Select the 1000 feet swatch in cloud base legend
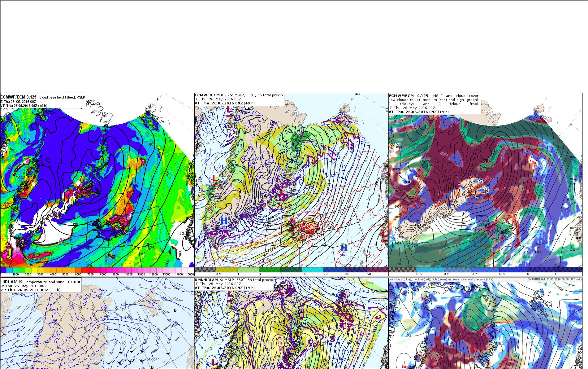588x369 pixels. coord(16,270)
